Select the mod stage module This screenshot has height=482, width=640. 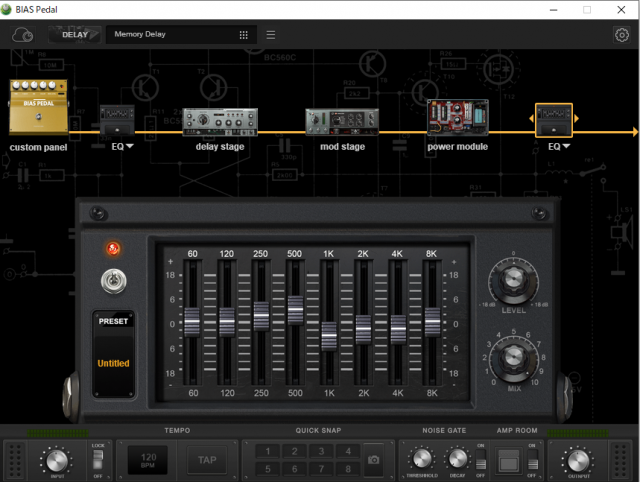click(342, 122)
